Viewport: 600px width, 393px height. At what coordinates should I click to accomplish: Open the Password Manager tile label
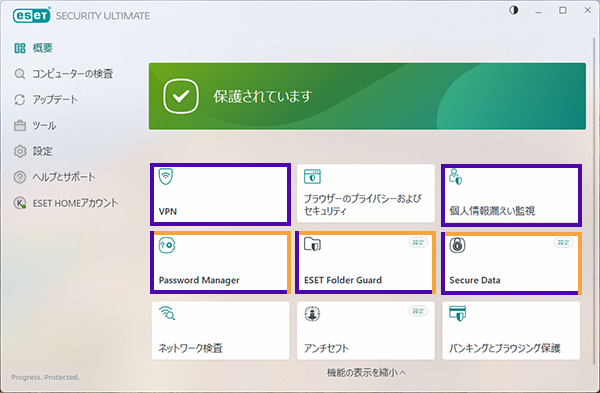[x=199, y=280]
